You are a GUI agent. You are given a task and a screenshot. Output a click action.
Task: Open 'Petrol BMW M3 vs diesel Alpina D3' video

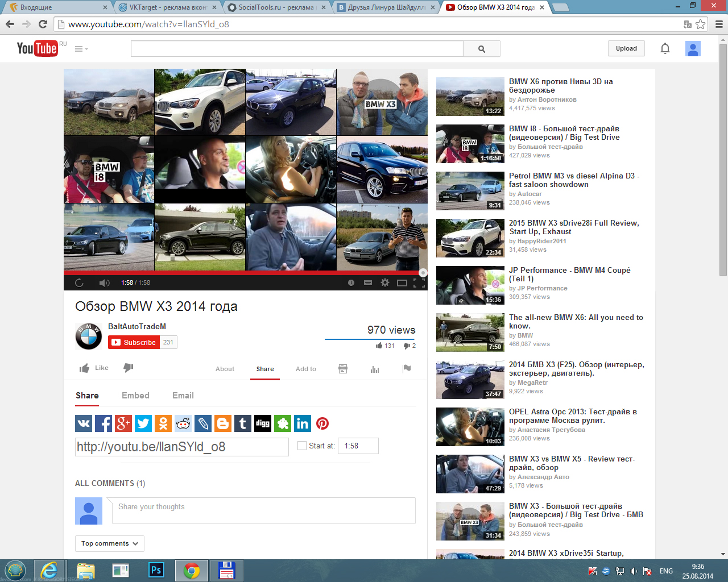pyautogui.click(x=574, y=180)
